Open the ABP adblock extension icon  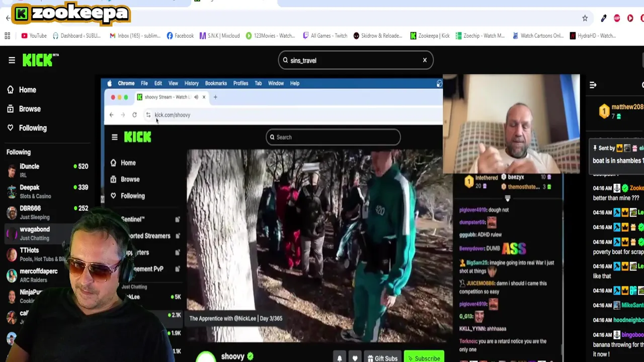coord(617,18)
